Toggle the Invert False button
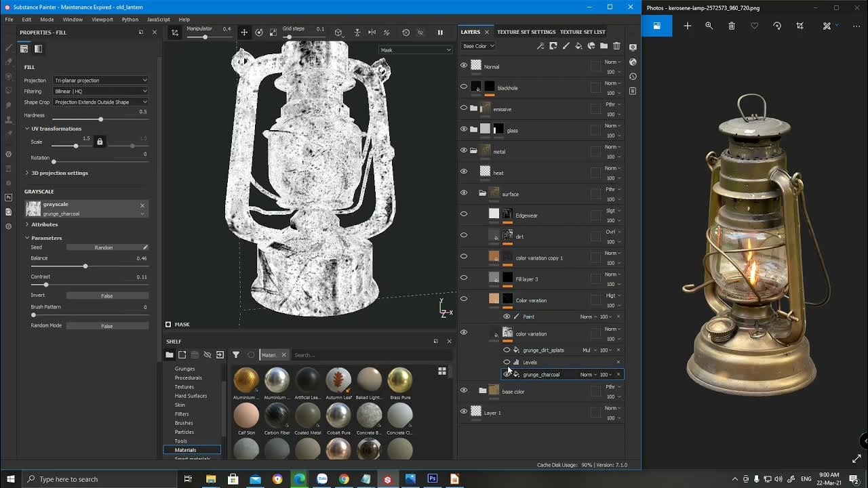This screenshot has width=868, height=488. point(107,296)
